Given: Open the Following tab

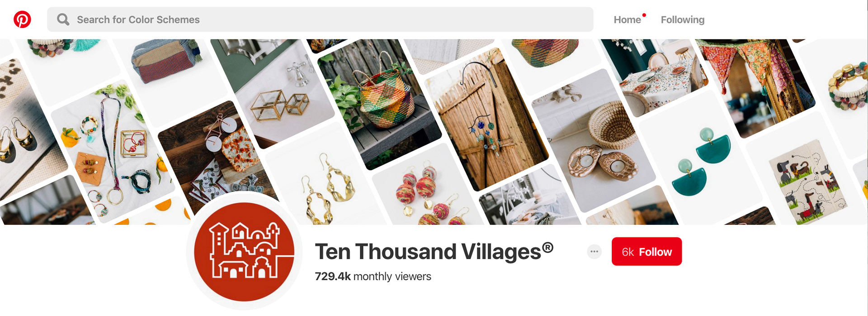Looking at the screenshot, I should coord(683,20).
